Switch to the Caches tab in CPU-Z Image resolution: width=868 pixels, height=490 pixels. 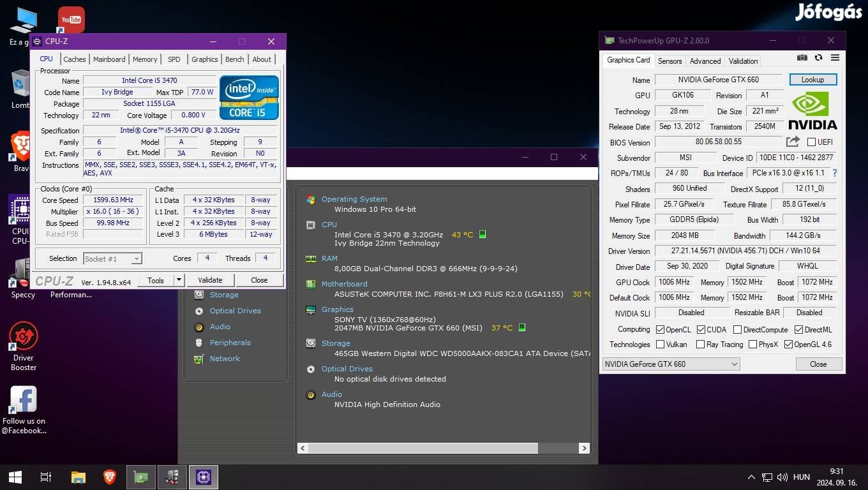pyautogui.click(x=74, y=59)
